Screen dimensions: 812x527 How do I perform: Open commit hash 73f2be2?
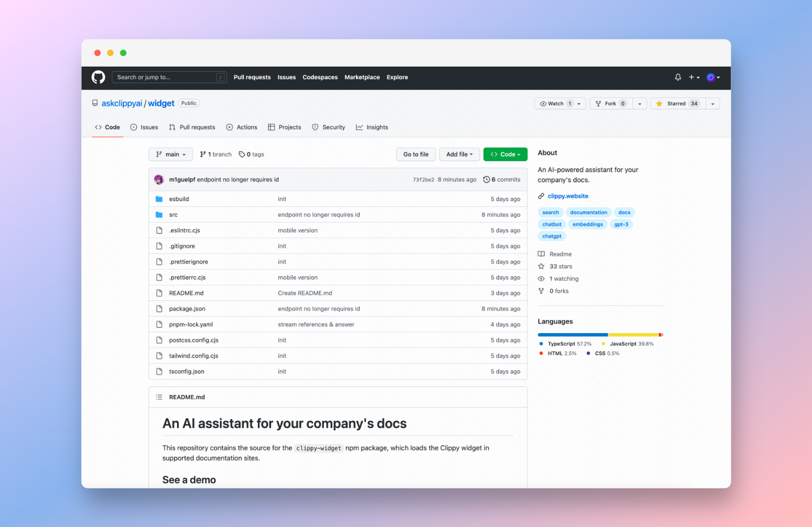click(x=423, y=180)
